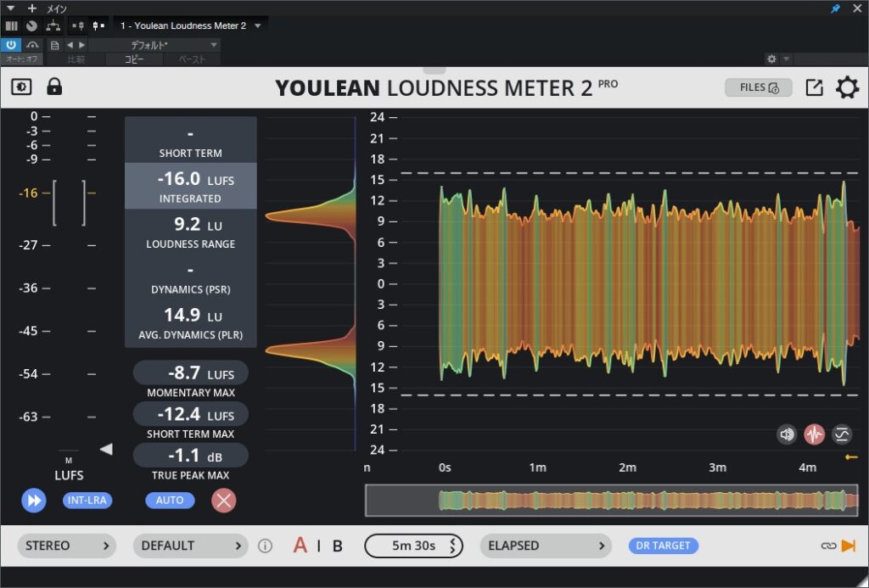Select state A in A/B comparison
This screenshot has width=869, height=588.
tap(300, 546)
